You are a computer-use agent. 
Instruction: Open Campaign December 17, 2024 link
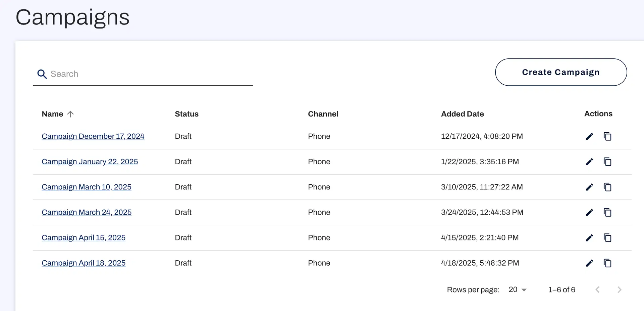(93, 136)
